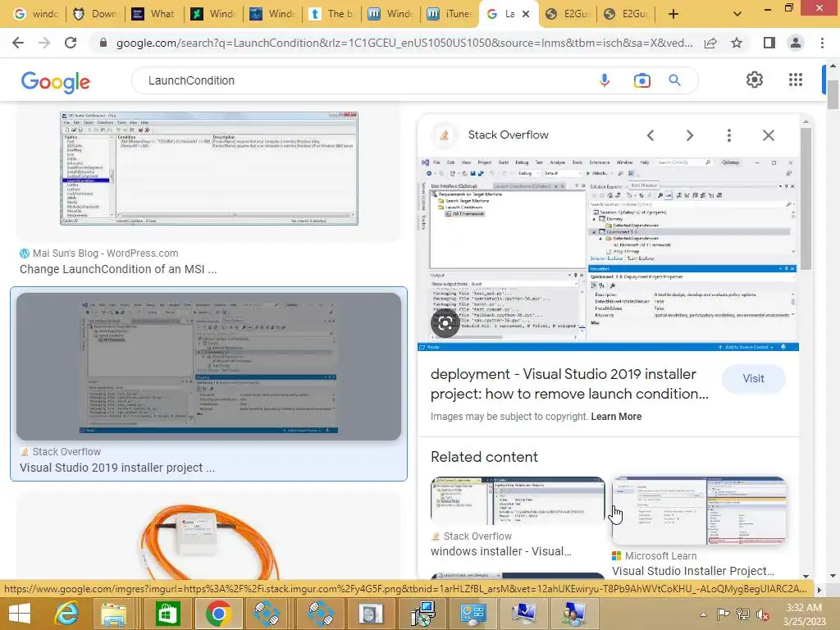840x630 pixels.
Task: Visit the Stack Overflow page
Action: coord(753,378)
